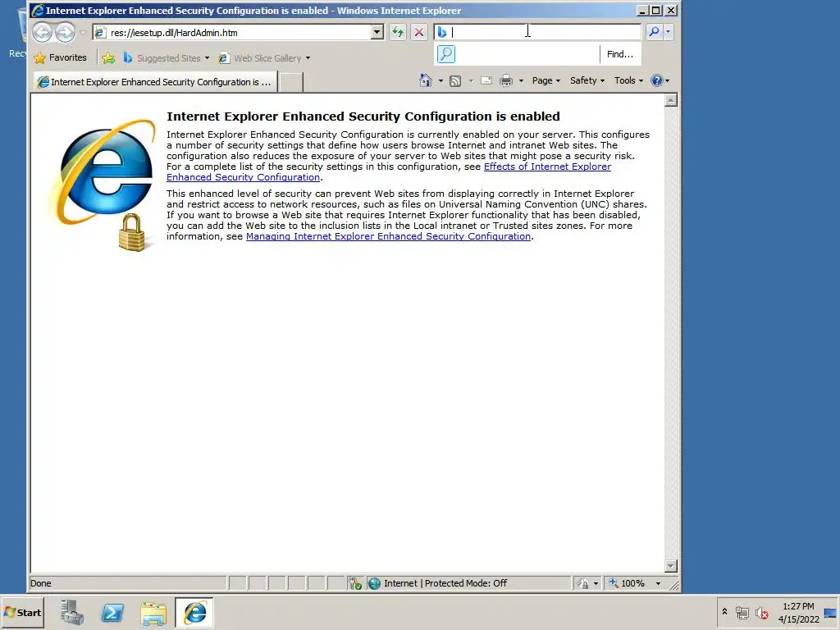Click the Print icon

point(505,81)
